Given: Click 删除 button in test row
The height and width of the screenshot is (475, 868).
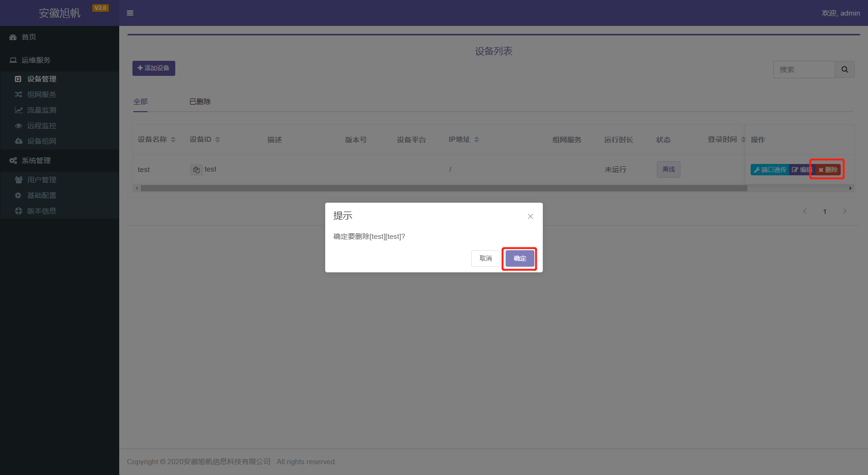Looking at the screenshot, I should 828,170.
